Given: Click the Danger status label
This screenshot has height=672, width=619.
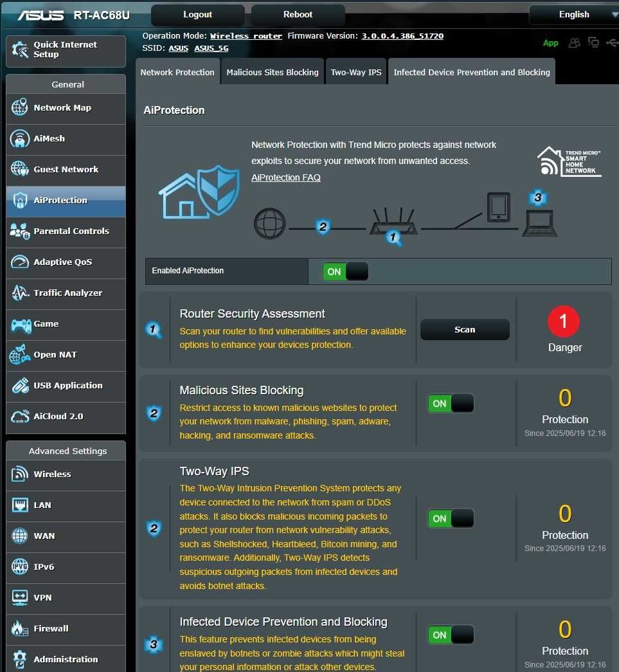Looking at the screenshot, I should pyautogui.click(x=564, y=347).
